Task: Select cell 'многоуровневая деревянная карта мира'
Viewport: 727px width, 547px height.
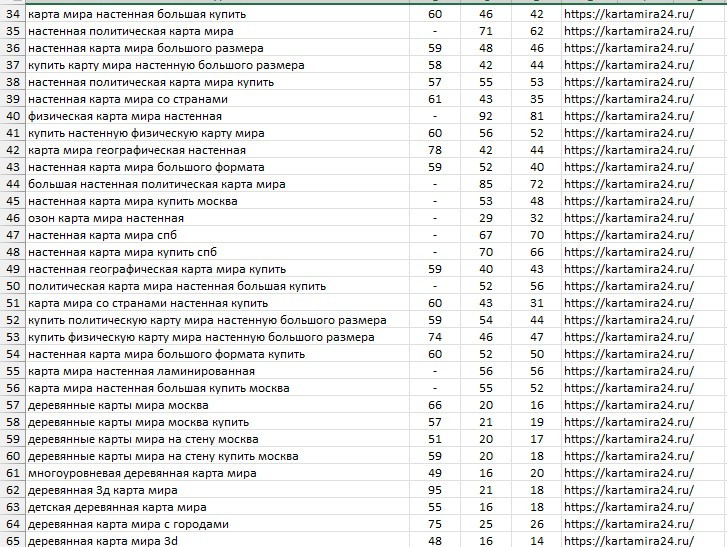Action: [217, 473]
